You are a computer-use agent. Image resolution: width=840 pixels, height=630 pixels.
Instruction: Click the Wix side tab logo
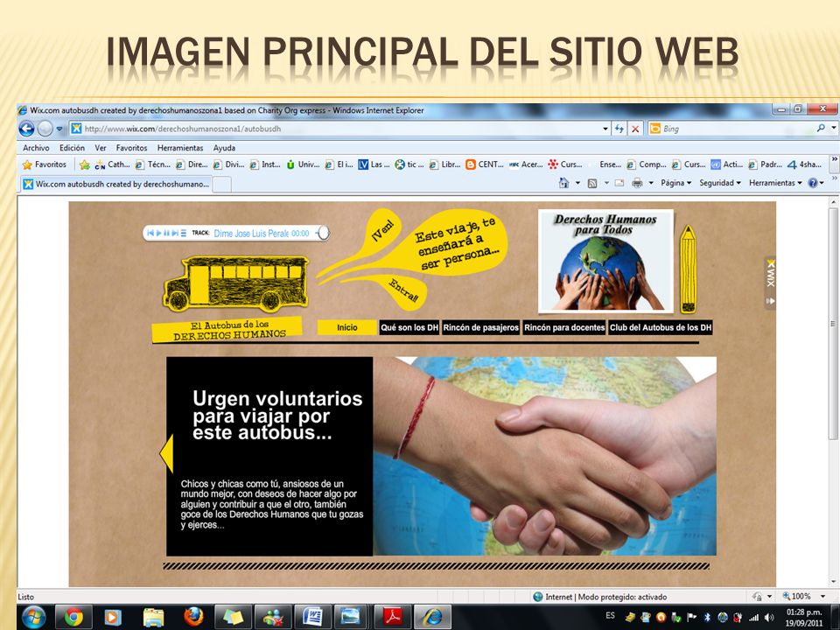[x=770, y=274]
